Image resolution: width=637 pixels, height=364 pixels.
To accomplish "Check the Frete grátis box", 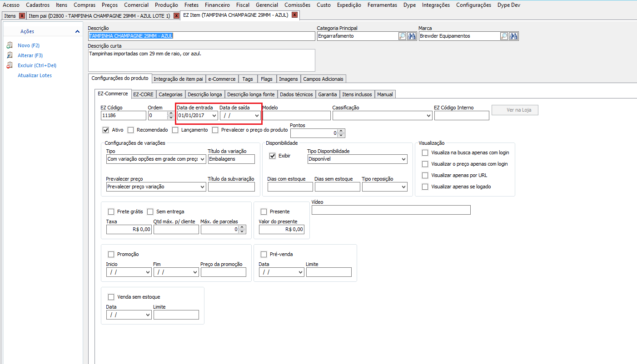I will point(111,212).
